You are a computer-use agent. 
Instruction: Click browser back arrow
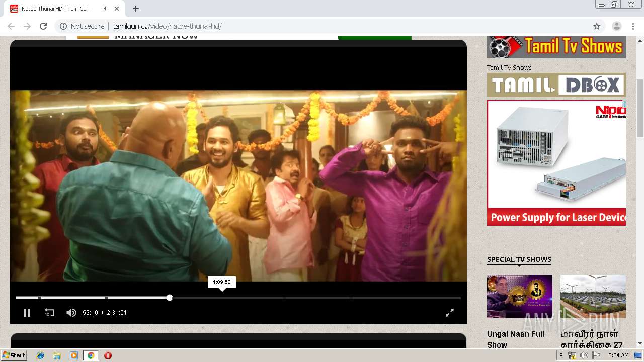click(x=11, y=26)
